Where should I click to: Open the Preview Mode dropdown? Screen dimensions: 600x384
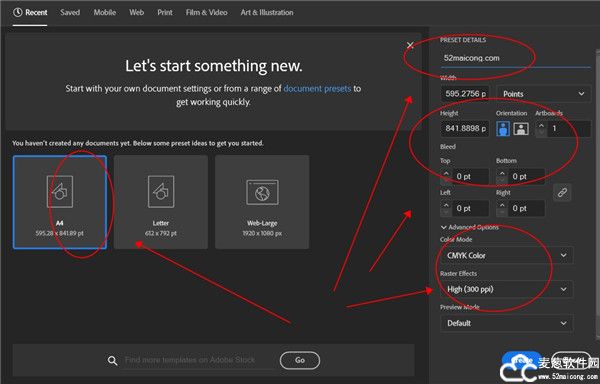tap(507, 324)
